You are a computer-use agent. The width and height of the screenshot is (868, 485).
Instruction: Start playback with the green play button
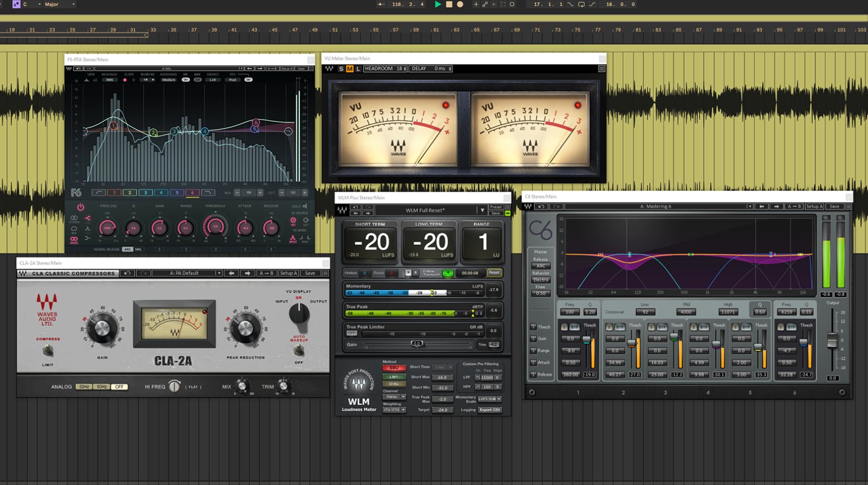pyautogui.click(x=438, y=4)
